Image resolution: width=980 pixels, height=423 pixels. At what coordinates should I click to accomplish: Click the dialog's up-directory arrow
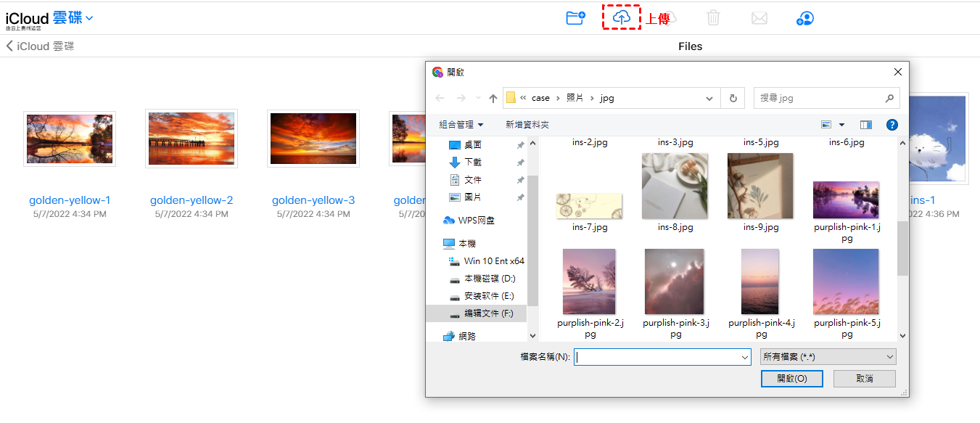[493, 98]
